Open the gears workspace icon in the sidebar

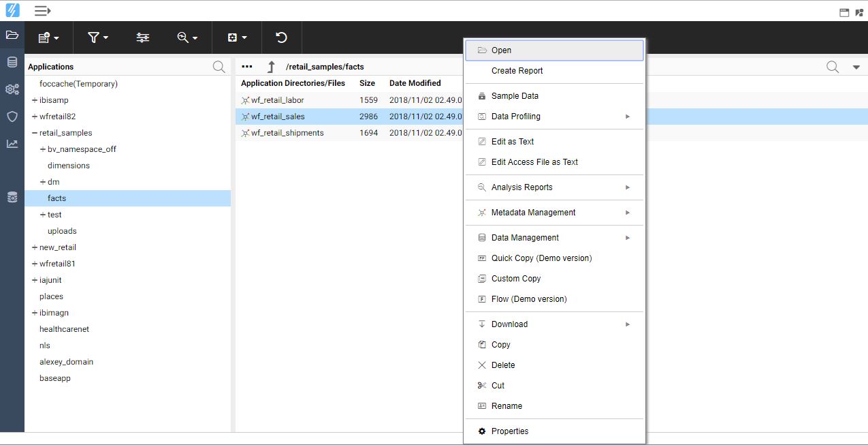[x=12, y=89]
